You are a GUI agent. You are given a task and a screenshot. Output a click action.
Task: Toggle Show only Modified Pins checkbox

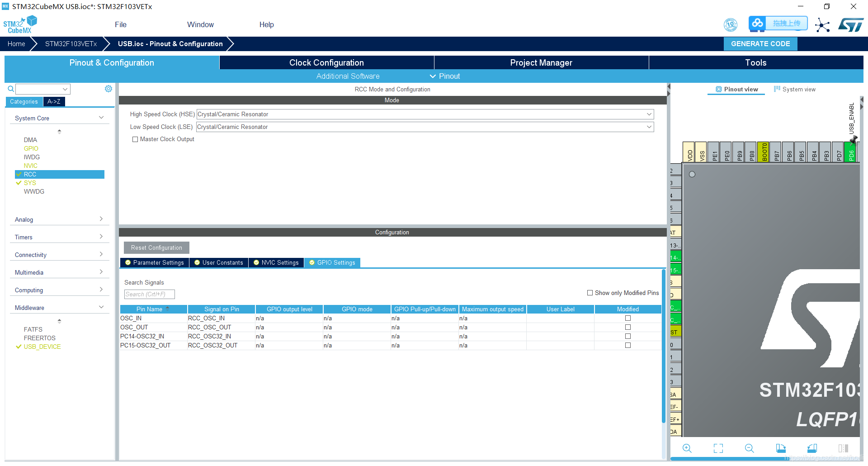pos(590,293)
